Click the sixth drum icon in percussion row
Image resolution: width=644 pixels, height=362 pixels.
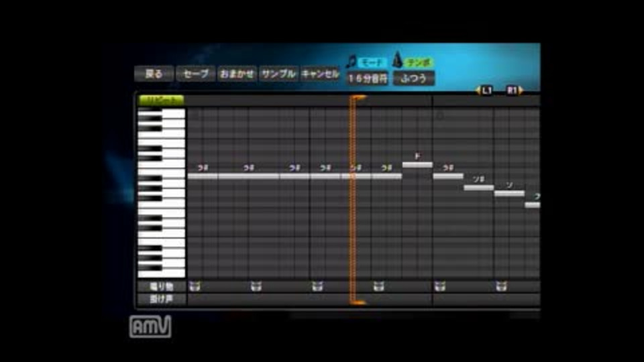tap(501, 286)
